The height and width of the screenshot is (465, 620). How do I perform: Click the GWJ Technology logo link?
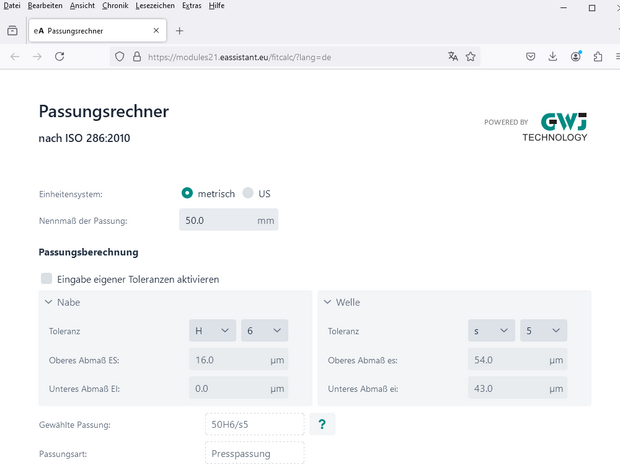[x=555, y=127]
